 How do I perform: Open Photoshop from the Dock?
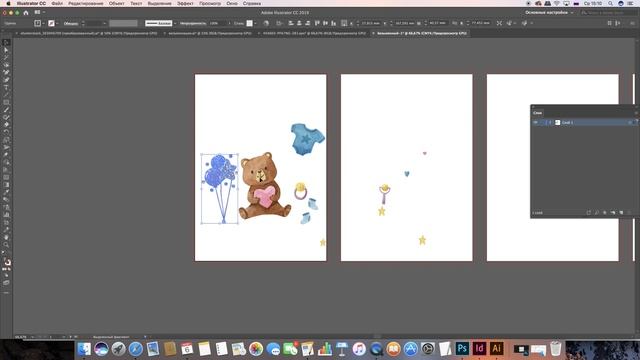click(x=462, y=349)
